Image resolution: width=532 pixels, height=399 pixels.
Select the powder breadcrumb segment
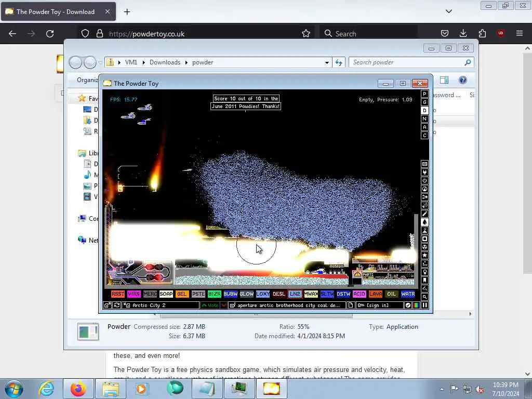203,62
